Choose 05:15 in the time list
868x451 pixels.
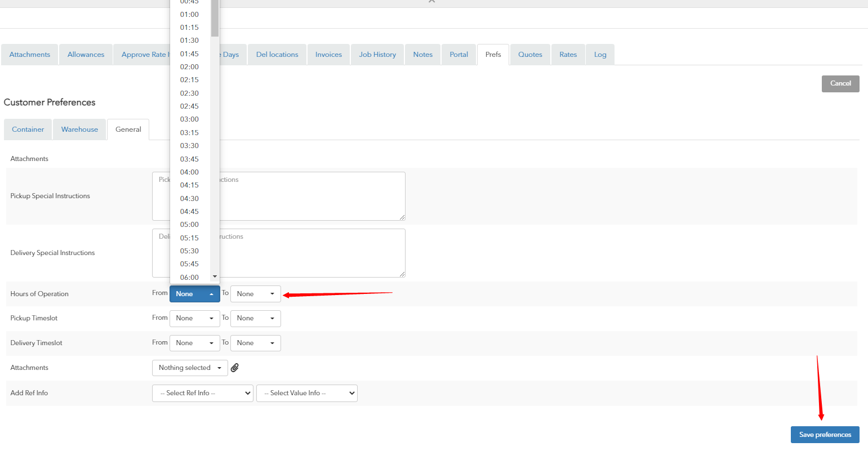point(190,238)
